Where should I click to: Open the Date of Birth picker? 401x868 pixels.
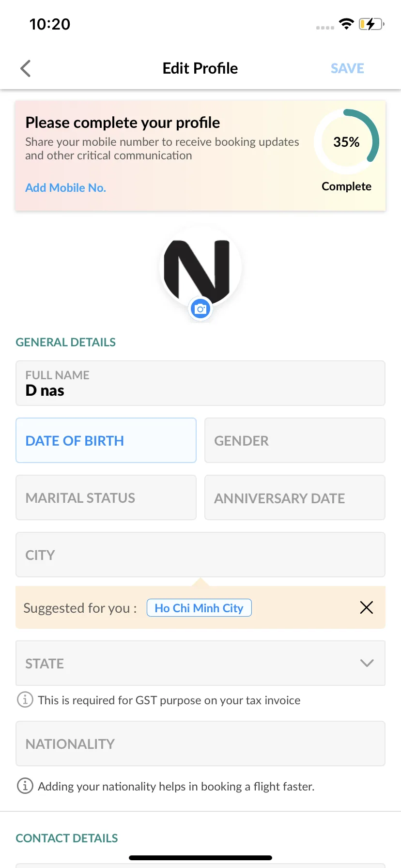click(106, 440)
